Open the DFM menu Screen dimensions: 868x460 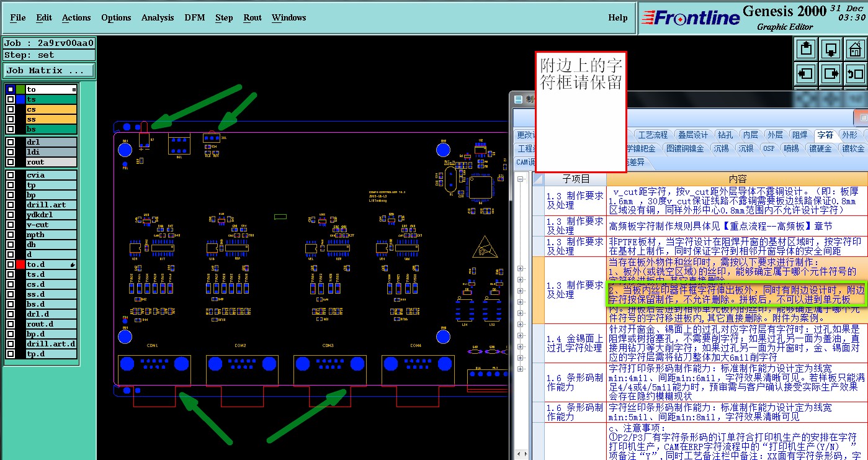[195, 17]
